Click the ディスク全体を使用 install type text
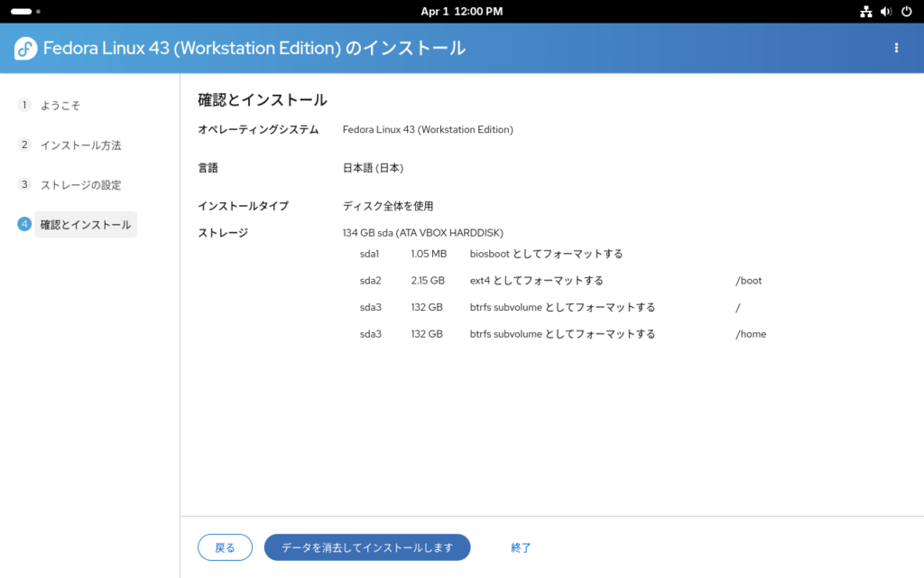The image size is (924, 578). click(x=382, y=206)
